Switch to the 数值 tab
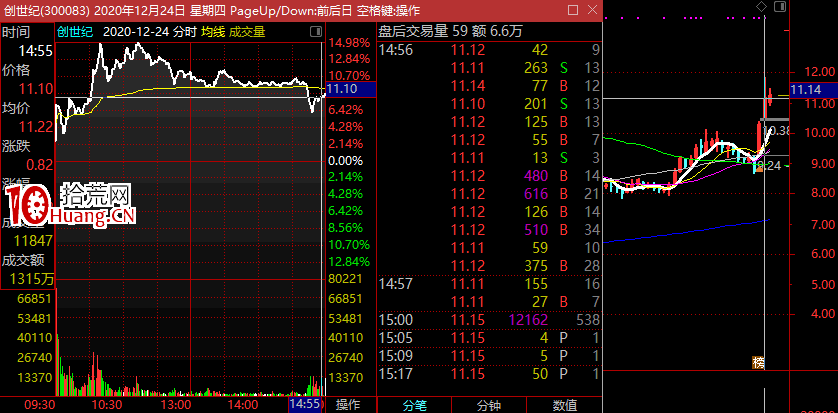The width and height of the screenshot is (838, 413). [x=564, y=406]
